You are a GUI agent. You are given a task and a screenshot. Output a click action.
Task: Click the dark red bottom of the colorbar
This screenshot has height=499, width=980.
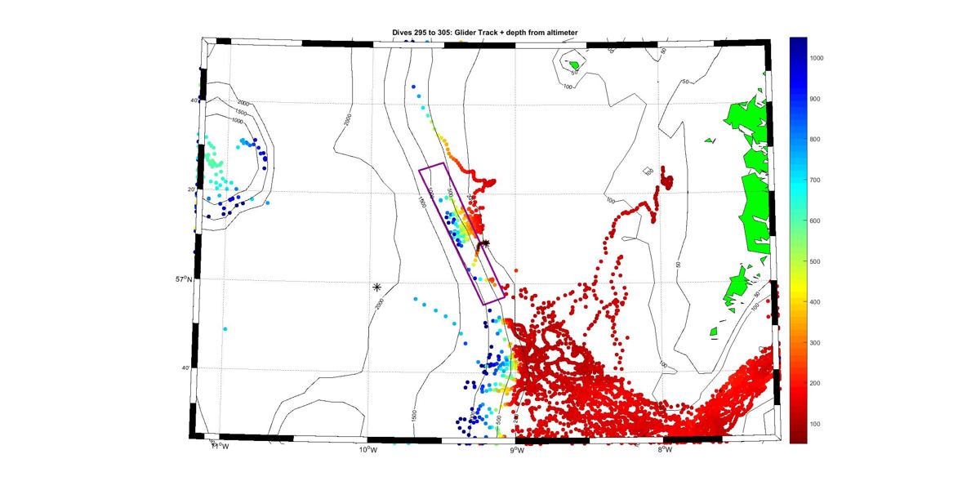tap(798, 434)
